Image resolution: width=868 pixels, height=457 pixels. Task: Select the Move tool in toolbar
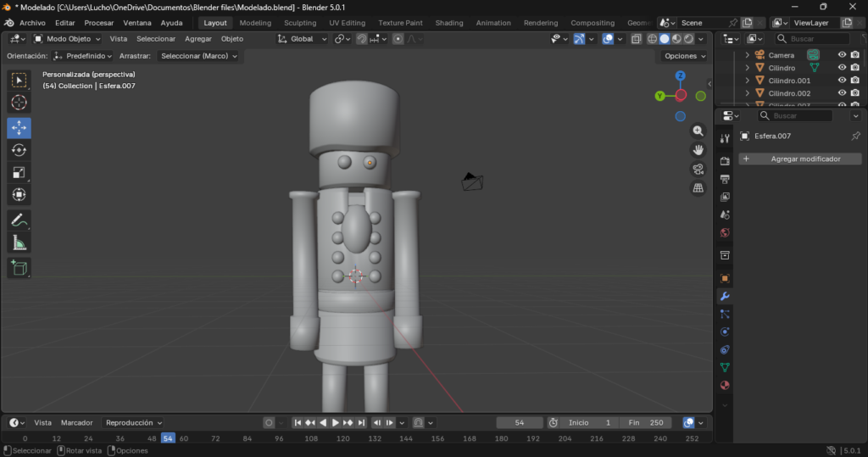click(19, 127)
